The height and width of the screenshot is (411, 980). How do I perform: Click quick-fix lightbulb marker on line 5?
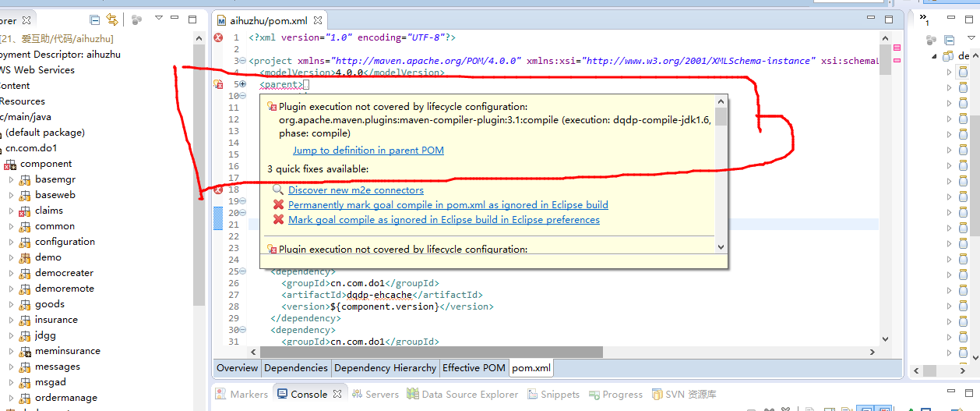pyautogui.click(x=218, y=84)
